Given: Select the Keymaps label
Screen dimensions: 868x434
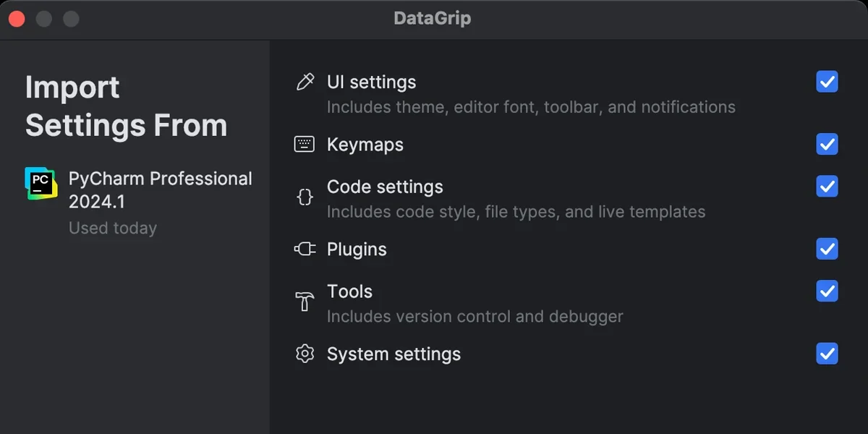Looking at the screenshot, I should 365,145.
